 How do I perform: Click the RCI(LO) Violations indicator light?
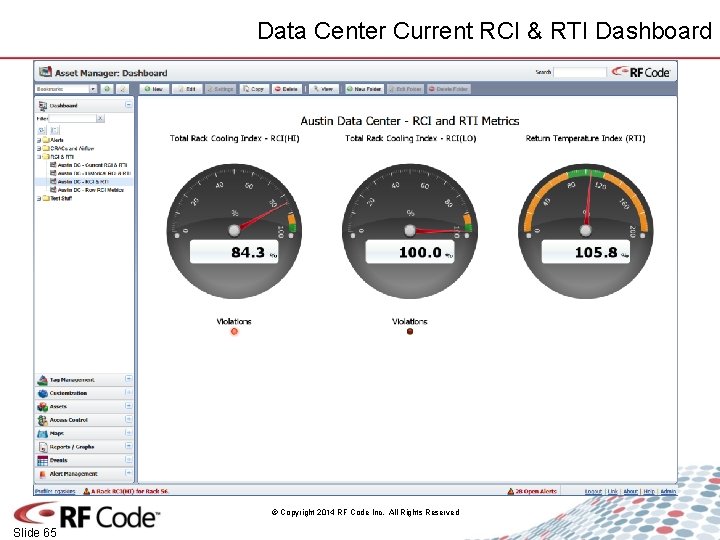click(x=410, y=331)
